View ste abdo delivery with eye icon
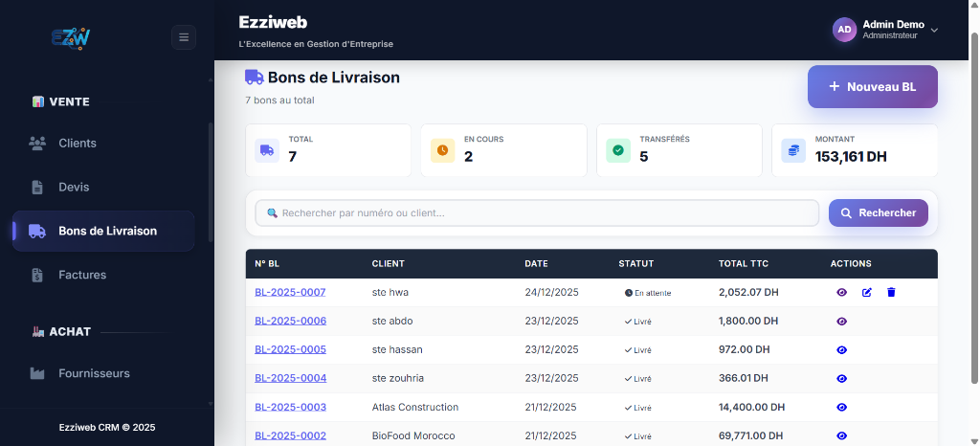This screenshot has width=980, height=446. click(x=842, y=321)
